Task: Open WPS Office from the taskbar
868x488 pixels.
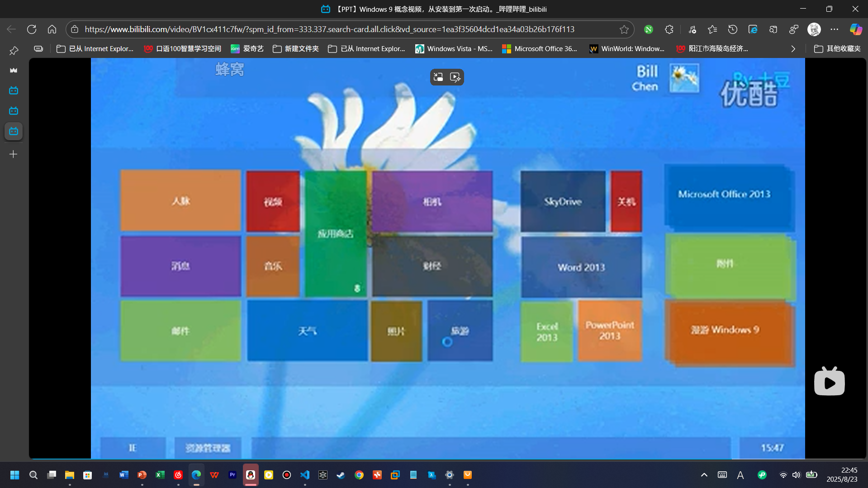Action: (214, 475)
